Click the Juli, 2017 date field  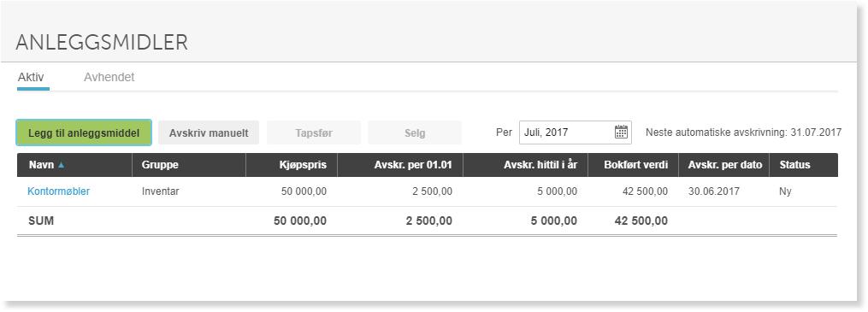pos(576,132)
